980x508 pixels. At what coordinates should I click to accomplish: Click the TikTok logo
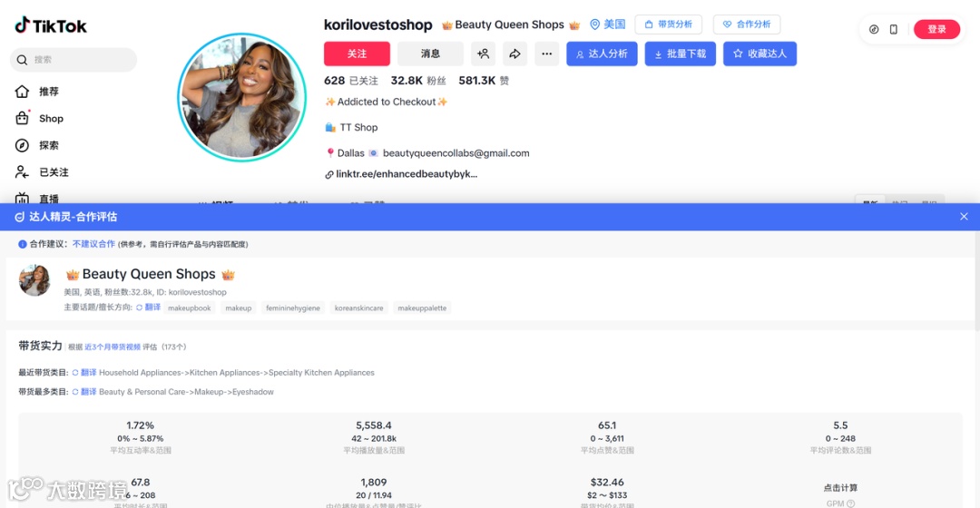click(51, 25)
